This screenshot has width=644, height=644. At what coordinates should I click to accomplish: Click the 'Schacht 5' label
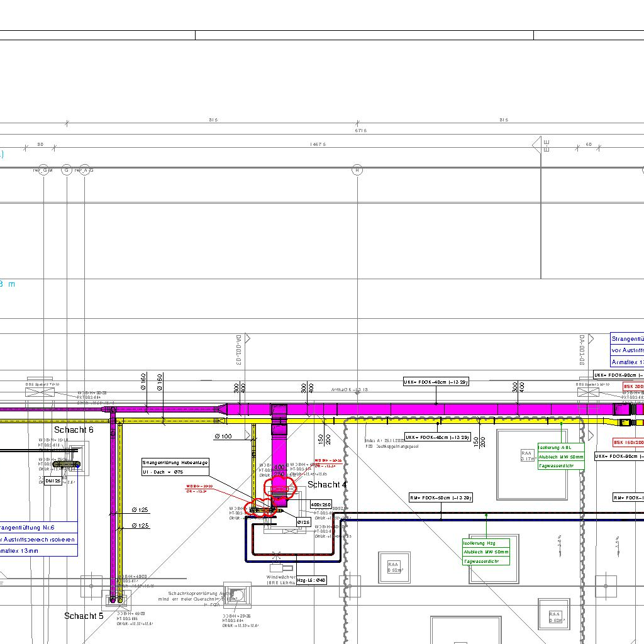[x=84, y=616]
